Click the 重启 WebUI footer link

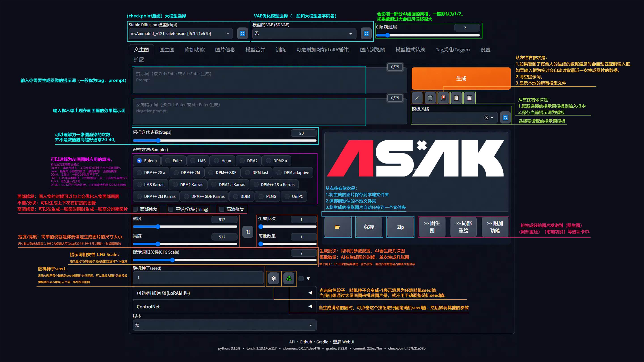pos(343,342)
